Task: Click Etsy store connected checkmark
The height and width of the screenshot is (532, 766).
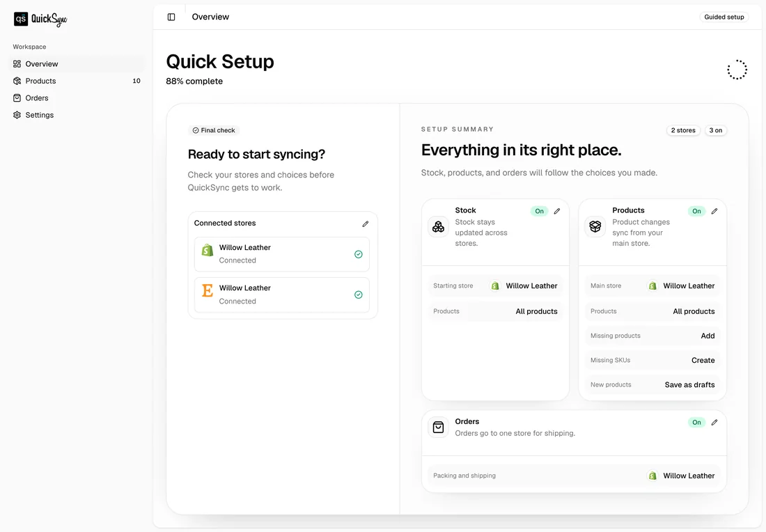Action: [x=359, y=295]
